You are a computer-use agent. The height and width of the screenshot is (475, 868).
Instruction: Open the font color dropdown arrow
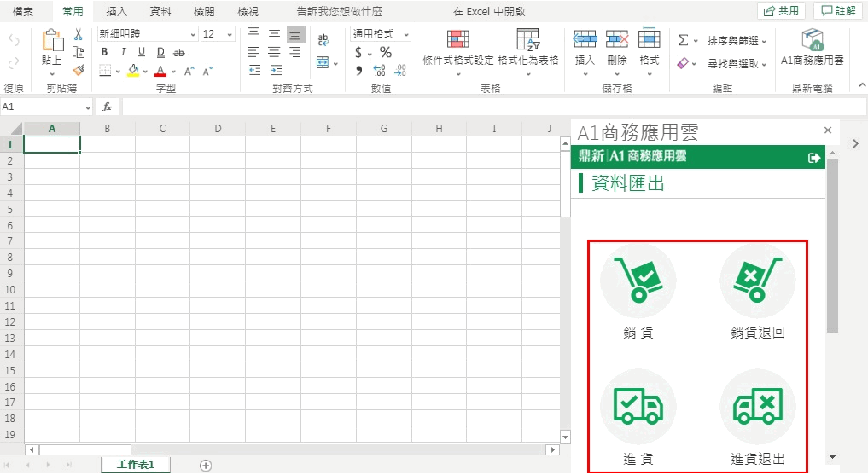[x=173, y=72]
